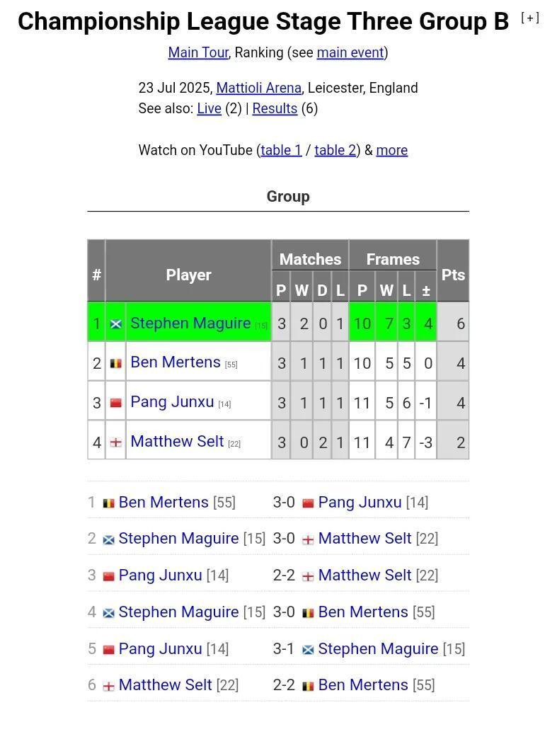Click Scotland flag icon in standings row one
The height and width of the screenshot is (756, 557).
tap(116, 323)
